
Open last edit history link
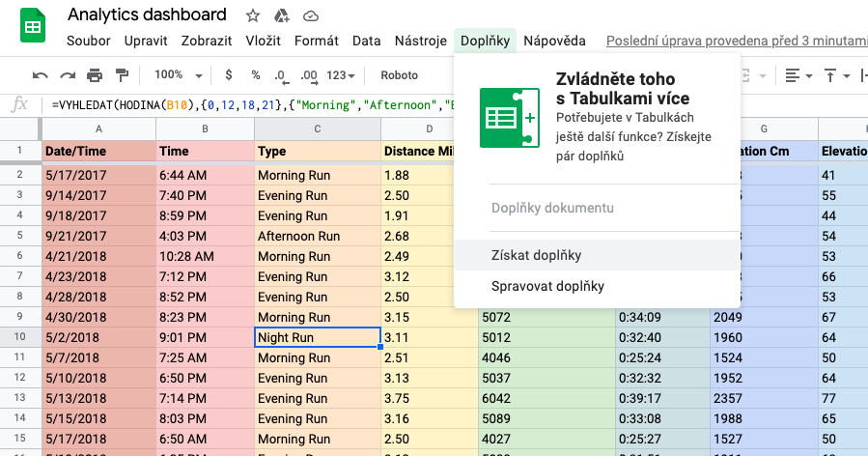click(736, 41)
